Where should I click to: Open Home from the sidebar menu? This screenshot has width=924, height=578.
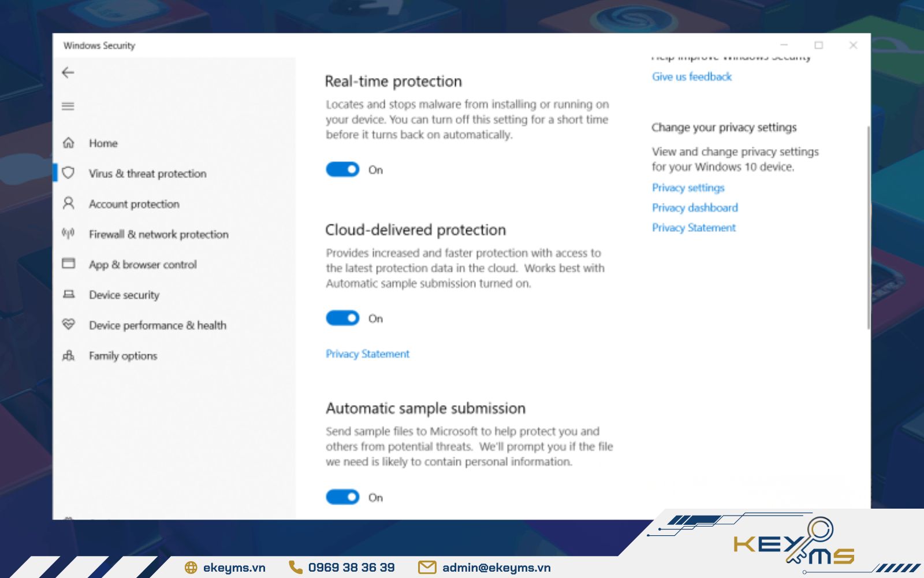pyautogui.click(x=103, y=142)
